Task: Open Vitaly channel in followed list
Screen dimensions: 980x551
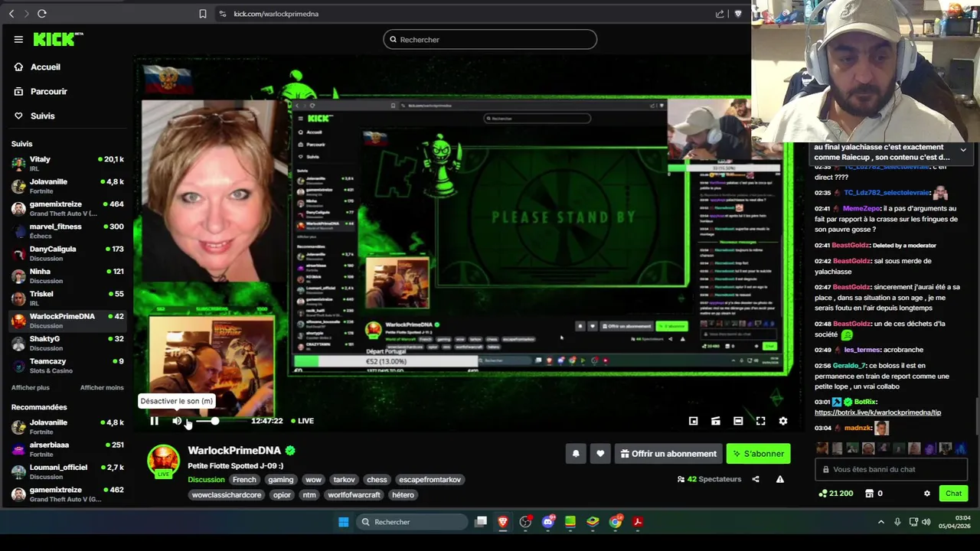Action: click(x=67, y=164)
